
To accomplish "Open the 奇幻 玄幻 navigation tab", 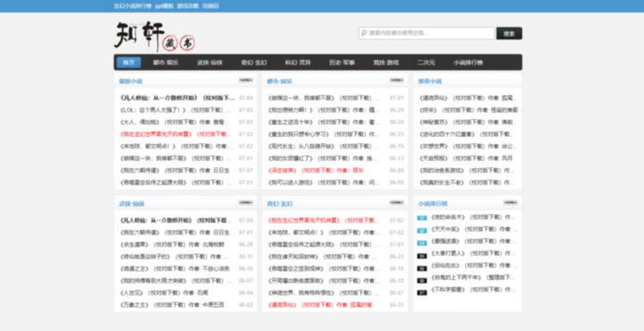I will click(254, 63).
